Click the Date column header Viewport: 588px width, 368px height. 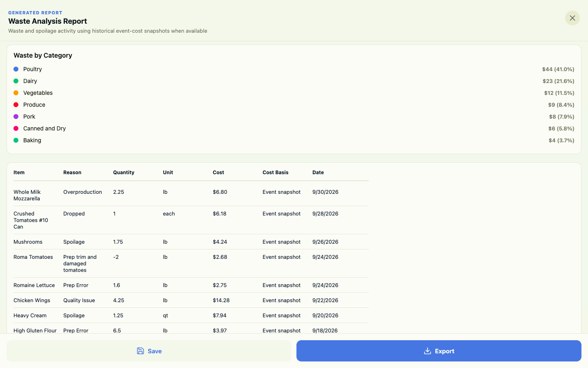pos(318,173)
